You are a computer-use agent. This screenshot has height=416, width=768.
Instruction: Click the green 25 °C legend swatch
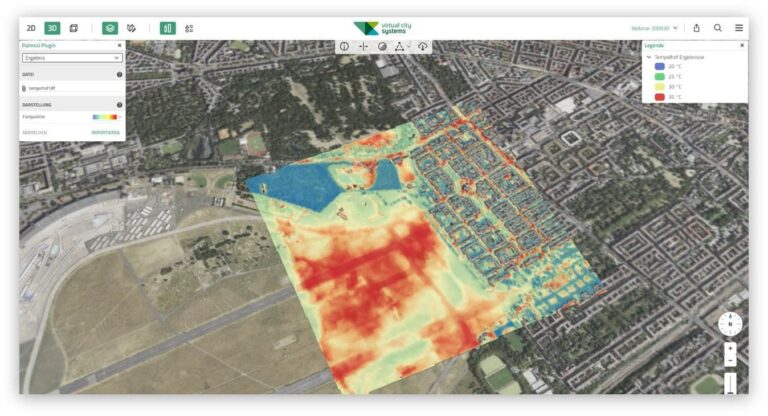tap(660, 76)
